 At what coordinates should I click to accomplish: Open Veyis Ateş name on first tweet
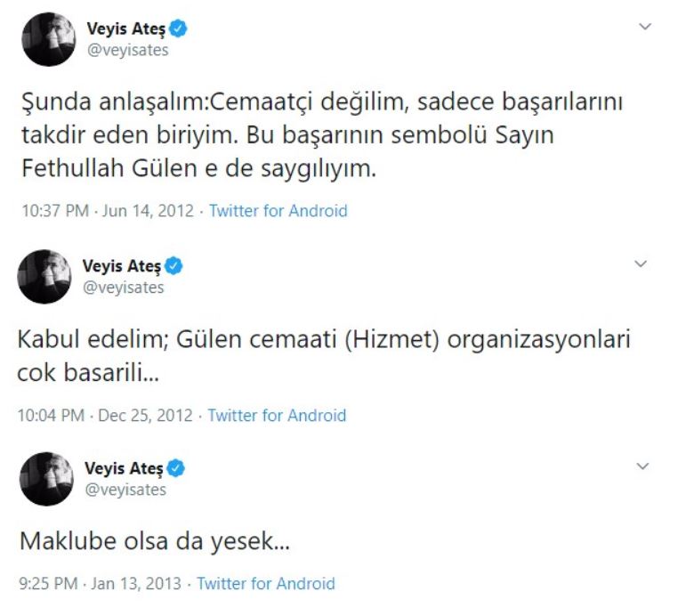click(x=126, y=28)
